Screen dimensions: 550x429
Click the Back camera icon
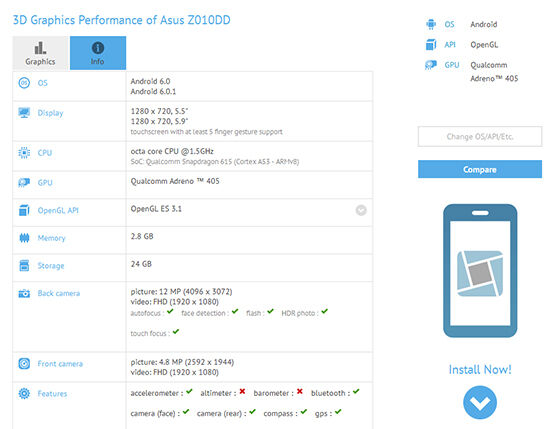click(x=24, y=293)
